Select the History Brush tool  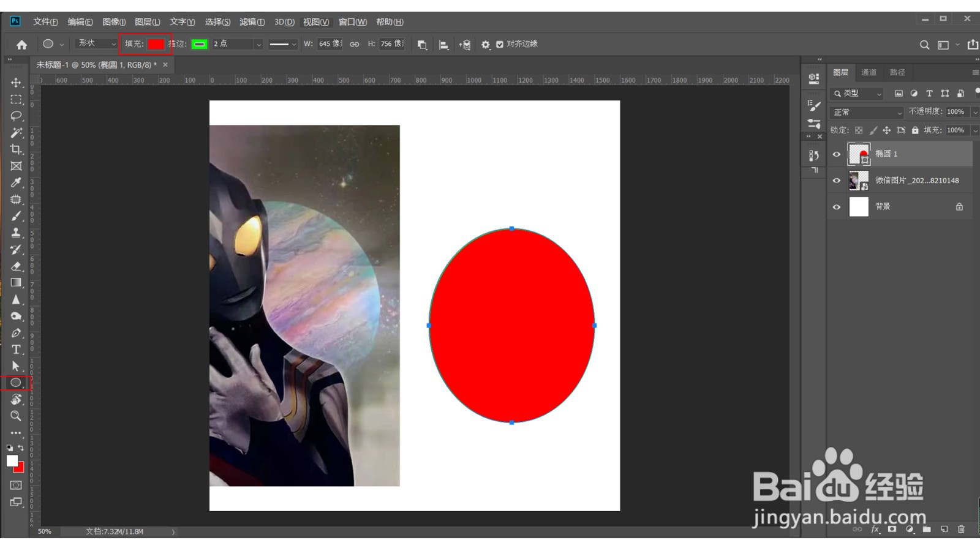pyautogui.click(x=16, y=249)
